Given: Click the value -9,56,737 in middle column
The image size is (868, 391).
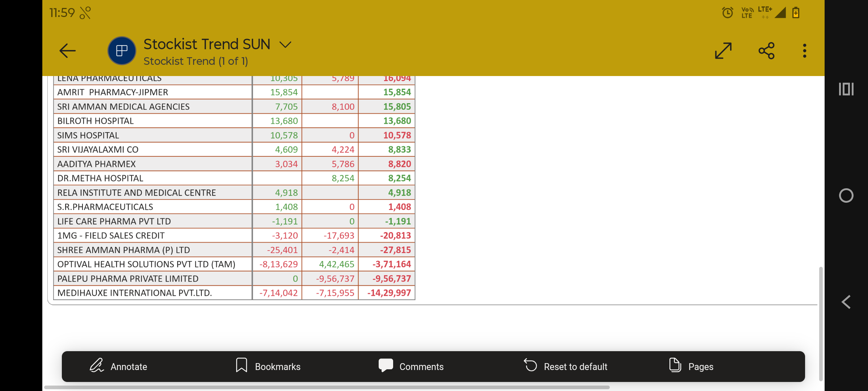Looking at the screenshot, I should pos(335,278).
